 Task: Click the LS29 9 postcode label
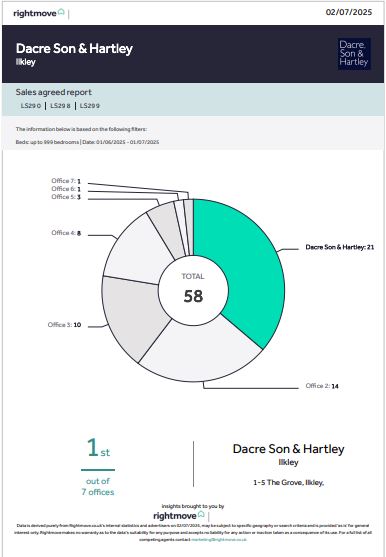(89, 106)
